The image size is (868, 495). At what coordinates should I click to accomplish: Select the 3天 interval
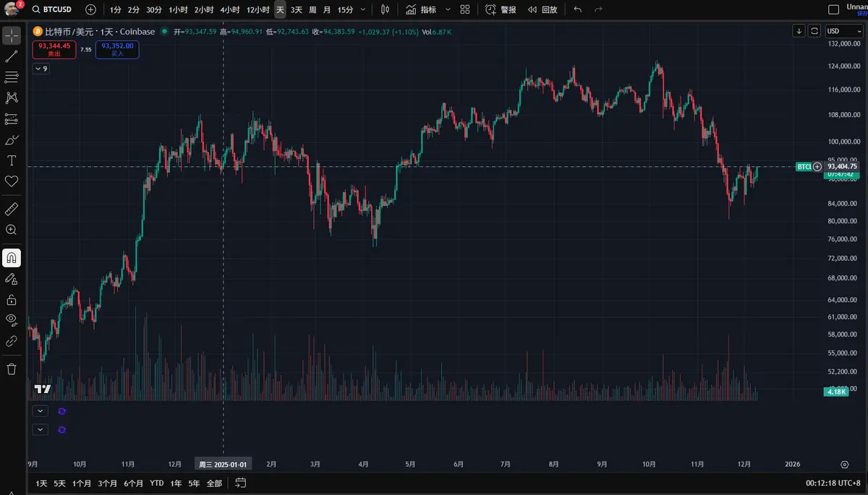tap(297, 9)
